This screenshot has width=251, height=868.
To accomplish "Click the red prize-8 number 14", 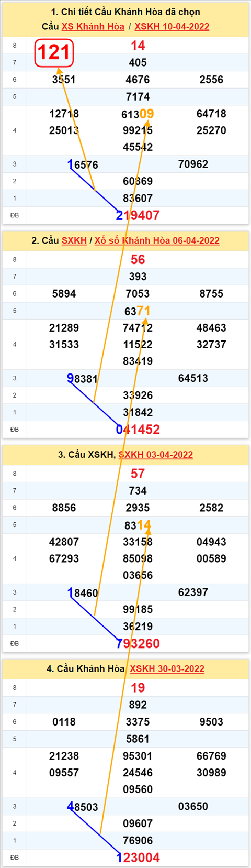I will coord(138,46).
